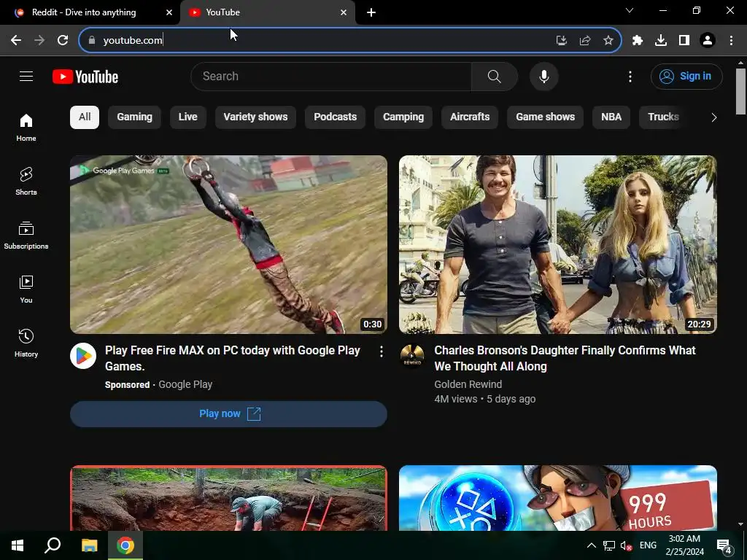Open Golden Rewind channel name link

(x=468, y=384)
